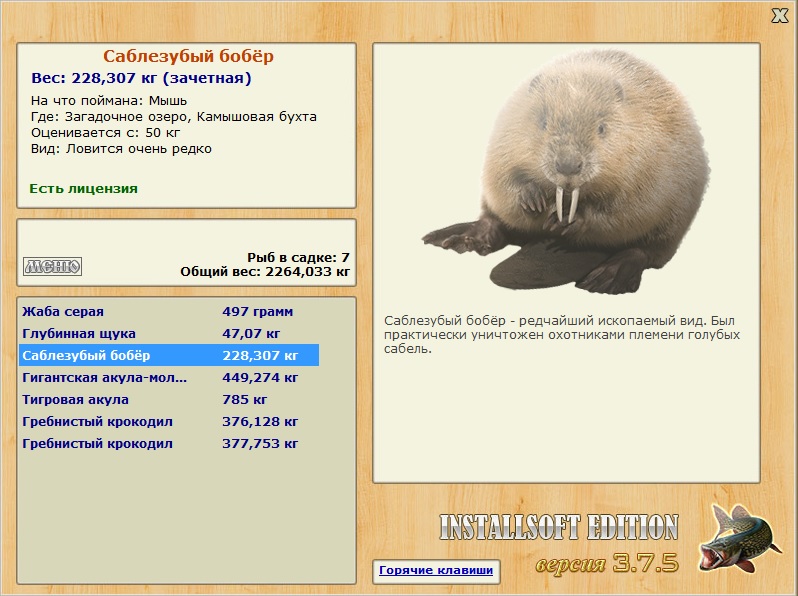Click the Общий вес: 2264,033 кг total
Screen dimensions: 798x596
tap(265, 272)
